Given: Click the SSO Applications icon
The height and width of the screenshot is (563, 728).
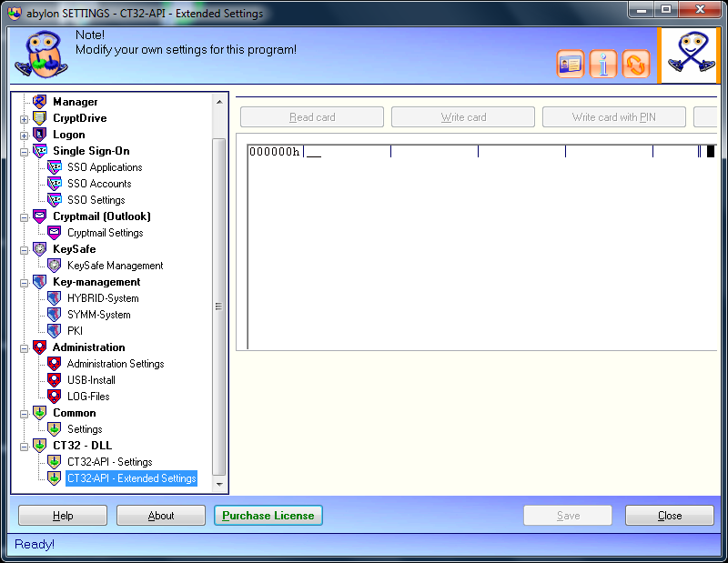Looking at the screenshot, I should [55, 167].
